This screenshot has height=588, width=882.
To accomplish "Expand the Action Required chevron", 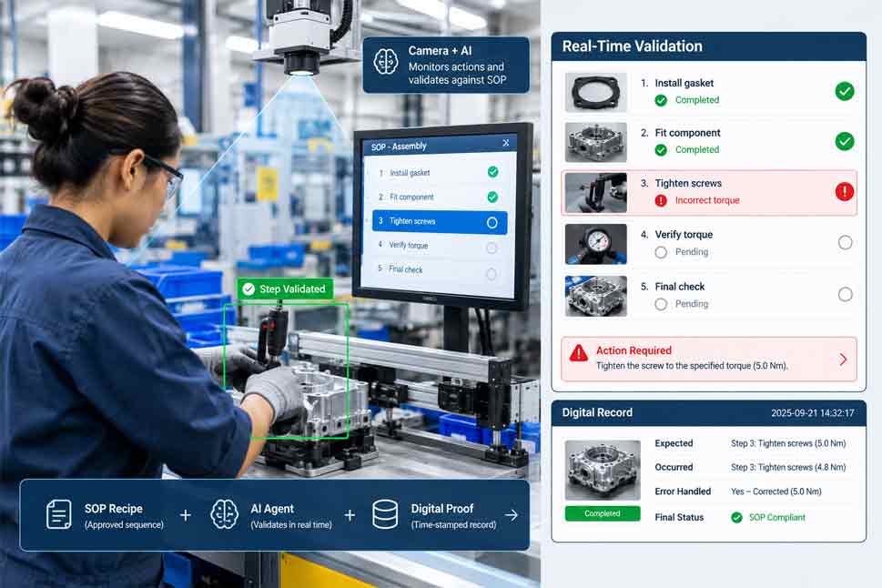I will point(843,360).
